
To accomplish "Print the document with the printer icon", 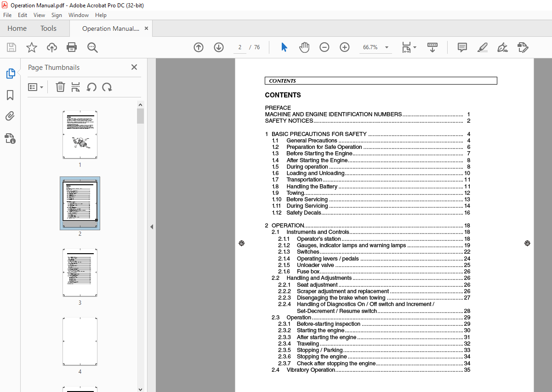I will [72, 47].
